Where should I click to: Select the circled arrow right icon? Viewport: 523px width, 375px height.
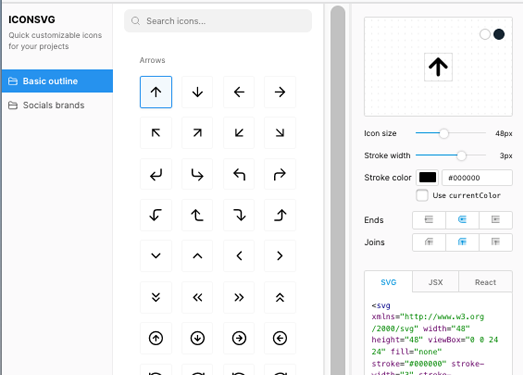pyautogui.click(x=238, y=338)
